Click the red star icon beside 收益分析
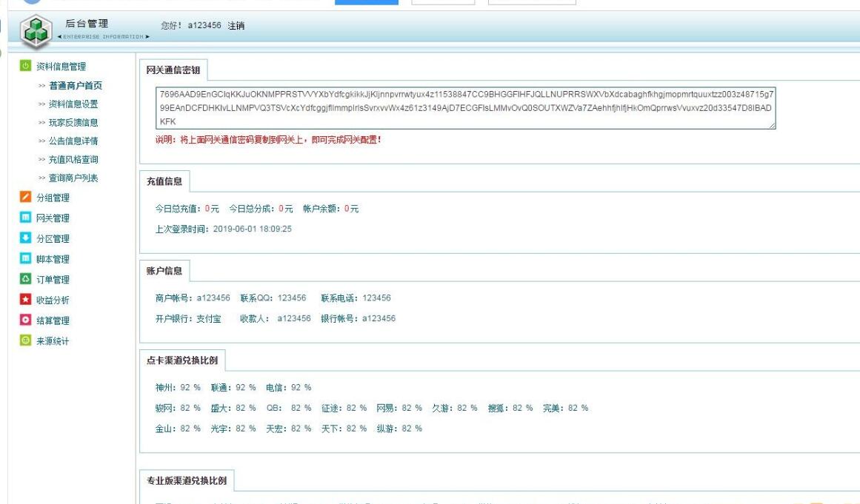860x504 pixels. 24,300
